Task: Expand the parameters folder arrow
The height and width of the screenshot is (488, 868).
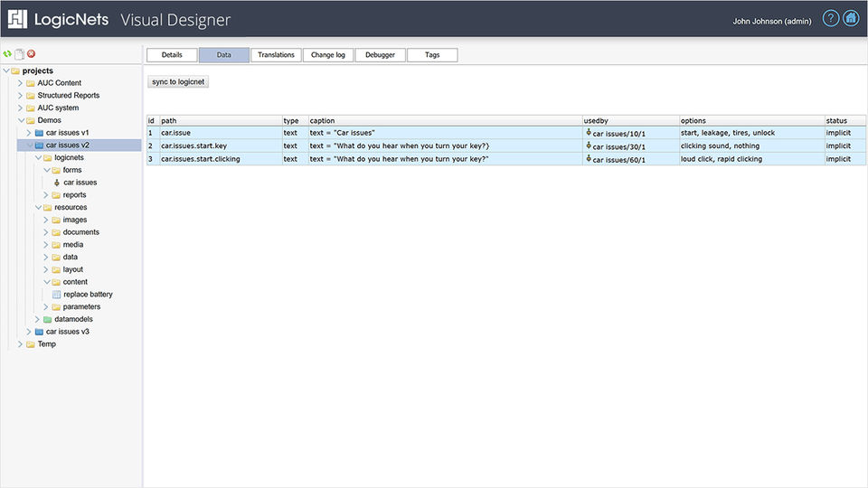Action: click(46, 307)
